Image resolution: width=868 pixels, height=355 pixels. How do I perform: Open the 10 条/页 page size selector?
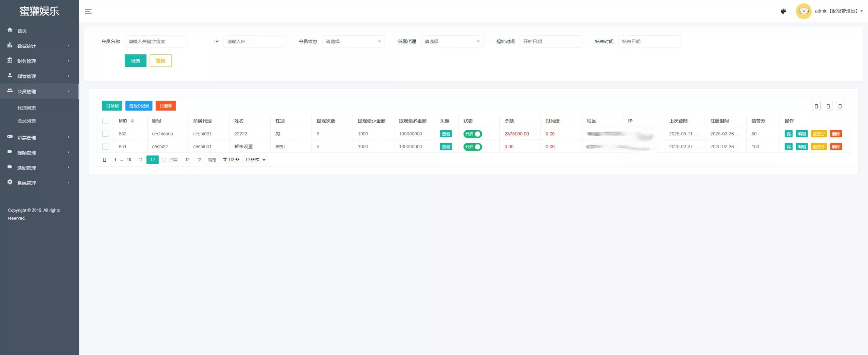(x=255, y=160)
